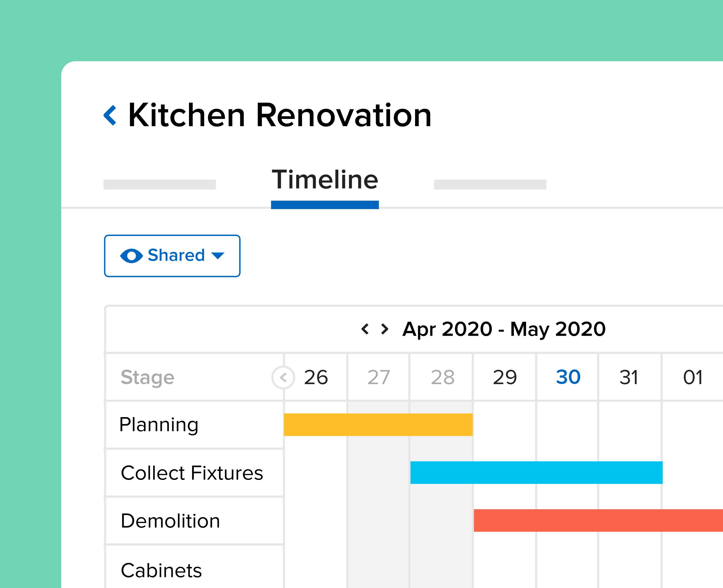Open the placeholder tab left of Timeline
This screenshot has width=723, height=588.
(160, 185)
